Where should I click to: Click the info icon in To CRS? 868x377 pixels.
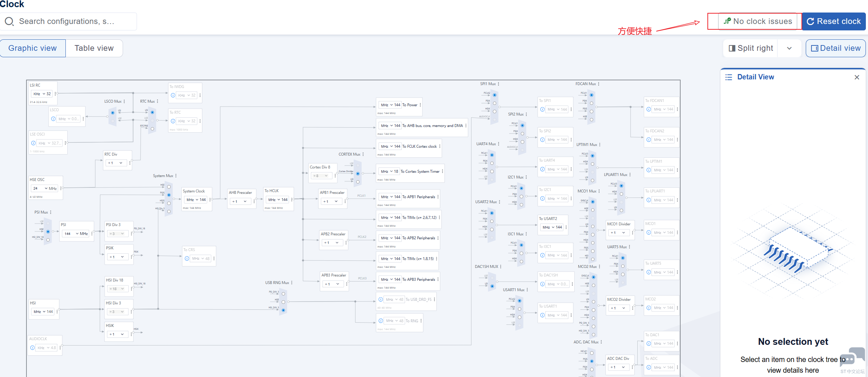(x=187, y=259)
